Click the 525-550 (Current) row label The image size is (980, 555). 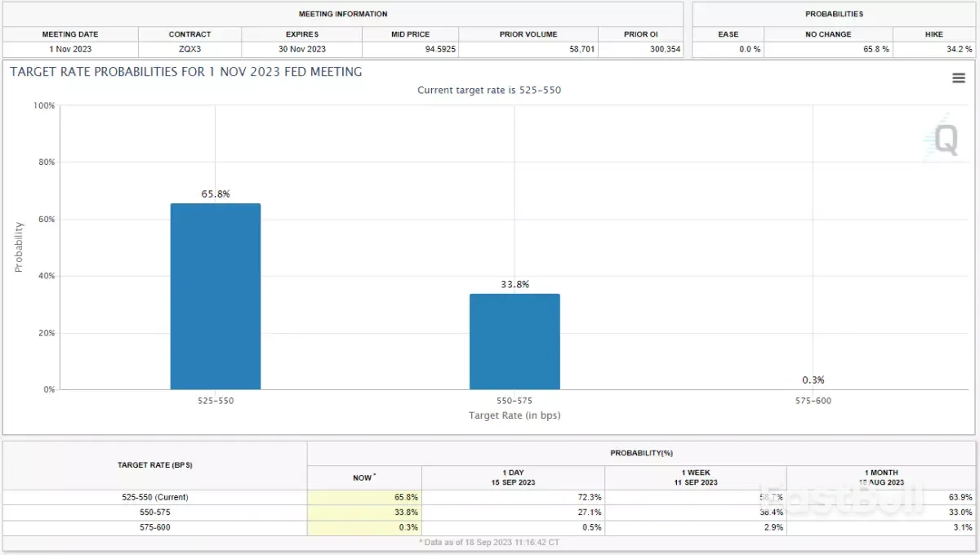click(x=154, y=497)
